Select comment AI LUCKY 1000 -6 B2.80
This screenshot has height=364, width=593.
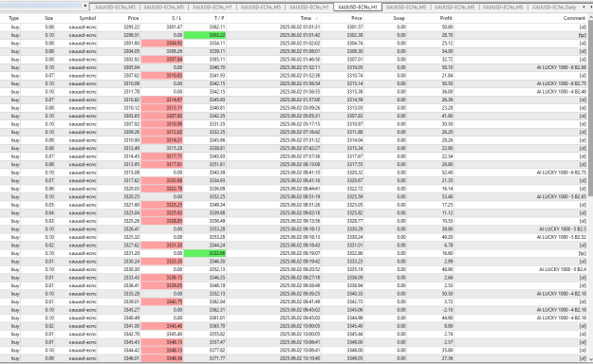562,67
